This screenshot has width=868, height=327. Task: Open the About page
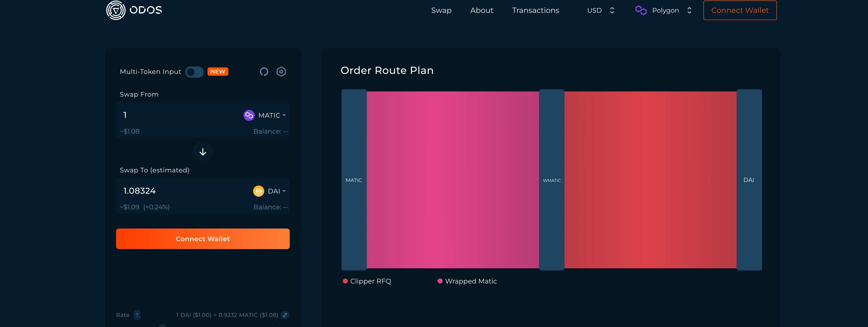coord(482,11)
